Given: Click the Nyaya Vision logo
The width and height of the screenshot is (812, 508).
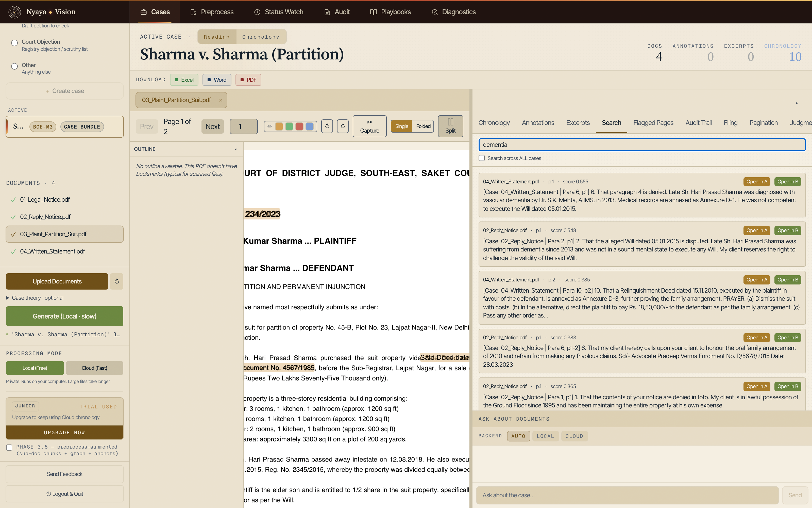Looking at the screenshot, I should click(42, 12).
